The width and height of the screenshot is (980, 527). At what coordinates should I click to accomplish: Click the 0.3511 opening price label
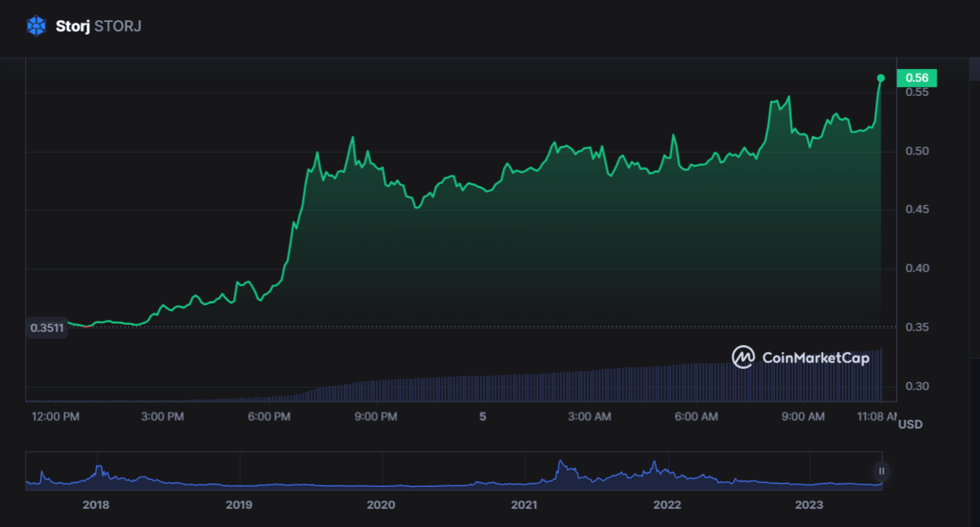click(46, 327)
